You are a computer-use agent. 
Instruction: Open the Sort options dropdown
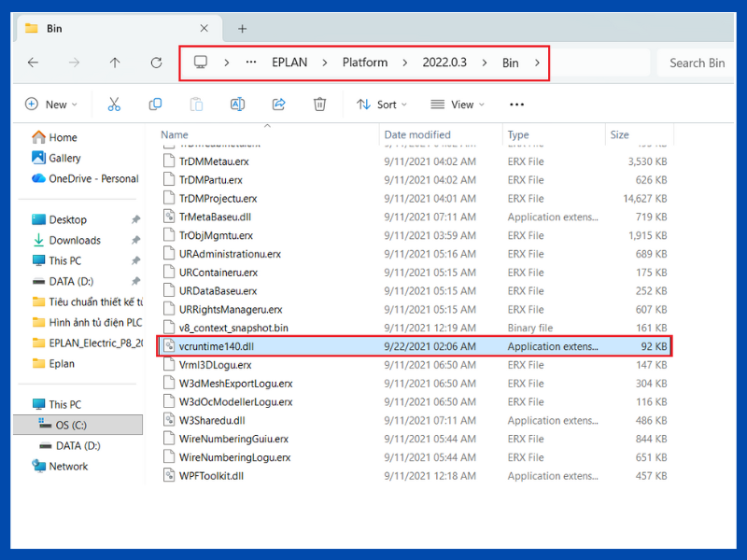tap(383, 105)
